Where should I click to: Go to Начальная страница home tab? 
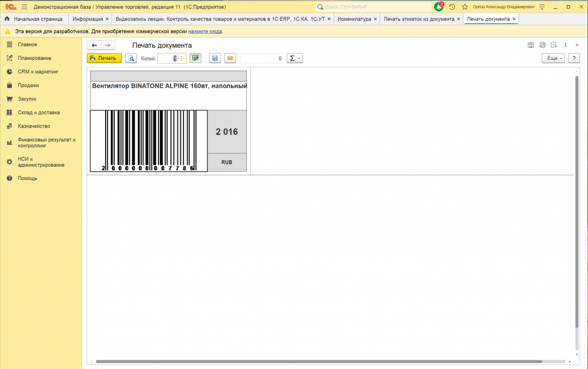(x=34, y=19)
